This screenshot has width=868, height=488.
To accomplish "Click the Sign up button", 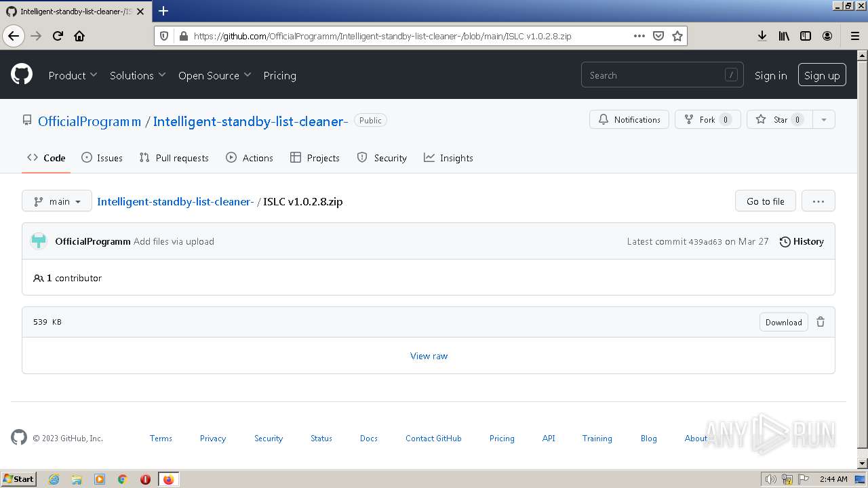I will tap(822, 75).
